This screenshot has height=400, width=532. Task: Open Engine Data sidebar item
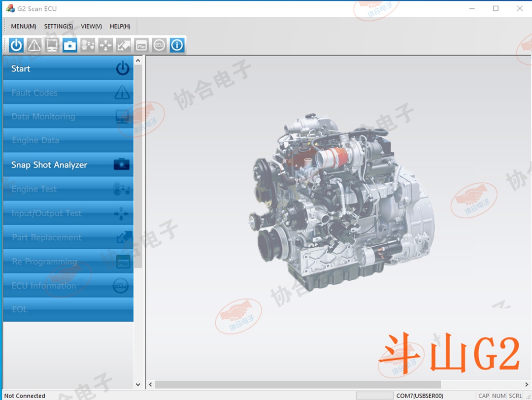(x=68, y=140)
